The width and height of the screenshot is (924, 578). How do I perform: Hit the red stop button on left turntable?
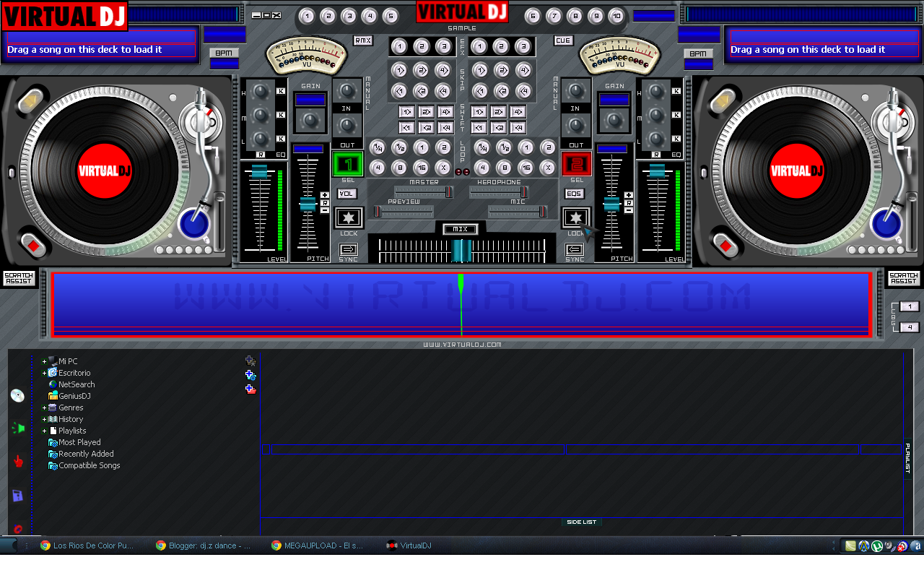coord(32,245)
